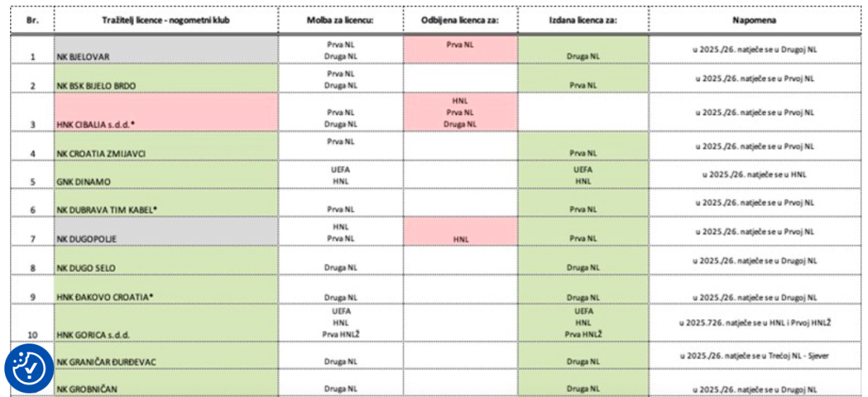Click the NK CROATIA ZMIJAVCI cell
Viewport: 868px width, 397px height.
[x=166, y=148]
